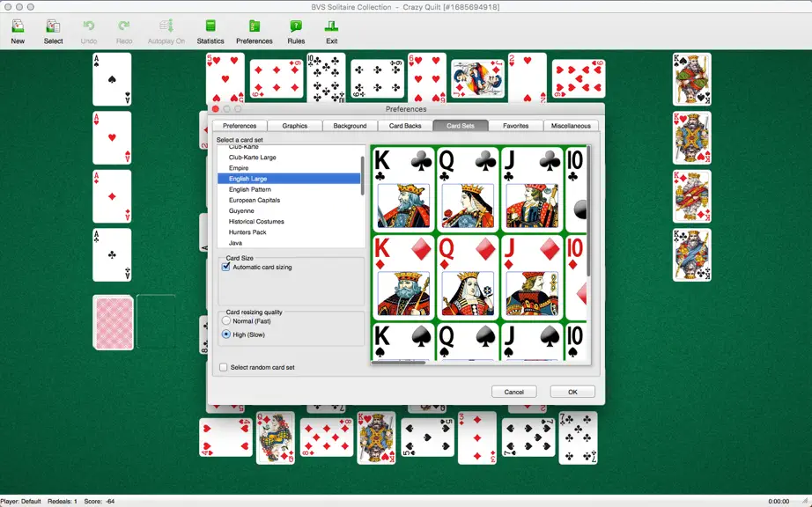Dismiss dialog with Cancel button

coord(513,392)
